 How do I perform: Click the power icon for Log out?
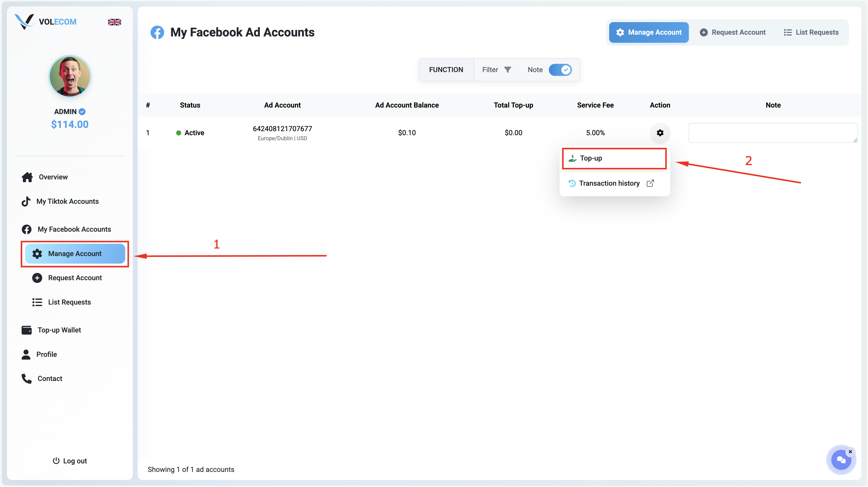[56, 461]
